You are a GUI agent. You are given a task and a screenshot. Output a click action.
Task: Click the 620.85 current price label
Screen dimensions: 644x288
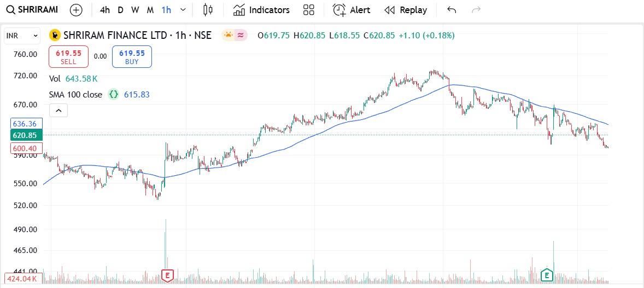click(x=25, y=135)
